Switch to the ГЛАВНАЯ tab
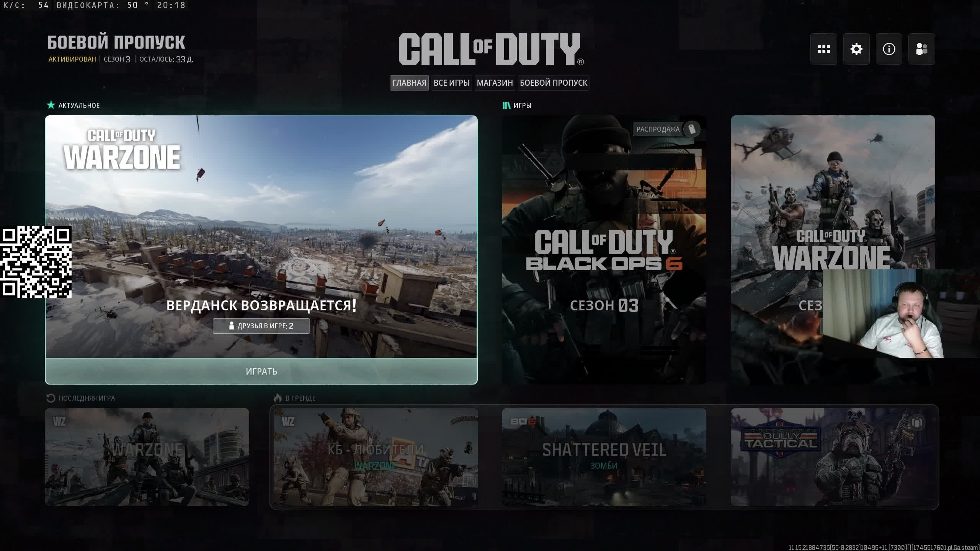This screenshot has width=980, height=551. tap(409, 83)
